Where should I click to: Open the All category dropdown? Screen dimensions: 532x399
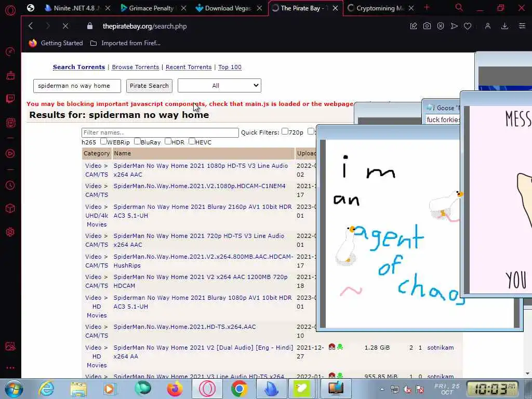pos(220,86)
